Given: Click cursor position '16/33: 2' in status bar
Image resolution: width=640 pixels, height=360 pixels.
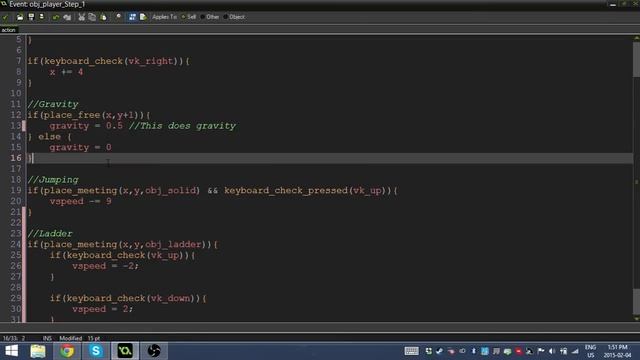Looking at the screenshot, I should pos(14,338).
